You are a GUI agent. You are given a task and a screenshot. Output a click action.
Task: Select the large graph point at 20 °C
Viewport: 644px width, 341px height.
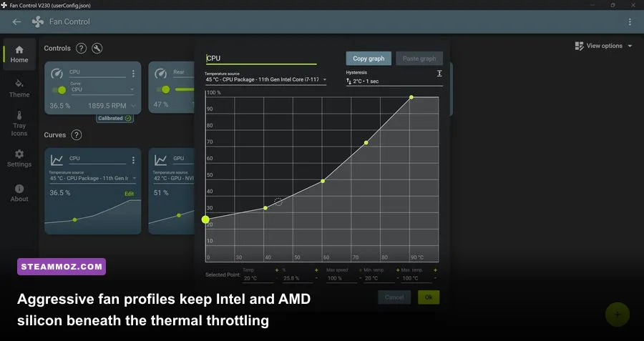pyautogui.click(x=205, y=219)
